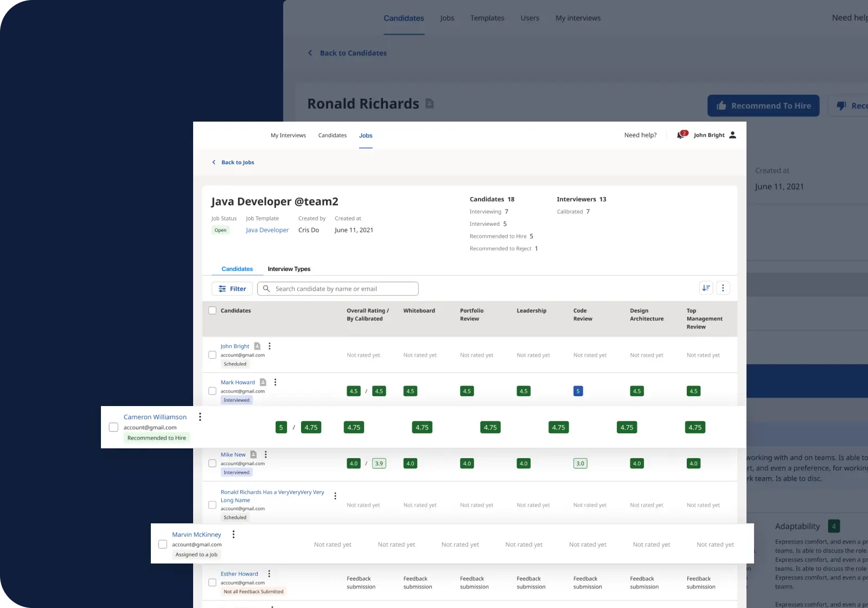
Task: Open document icon next to John Bright
Action: click(257, 346)
